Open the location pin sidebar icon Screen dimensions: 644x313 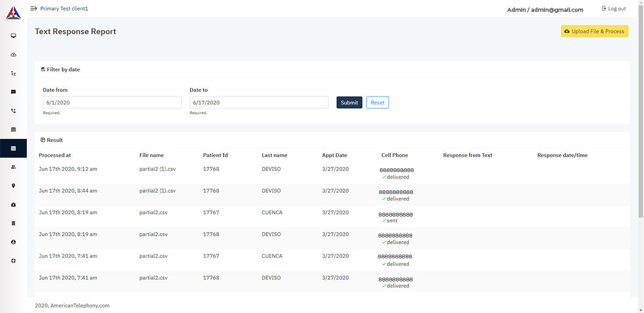(x=13, y=186)
